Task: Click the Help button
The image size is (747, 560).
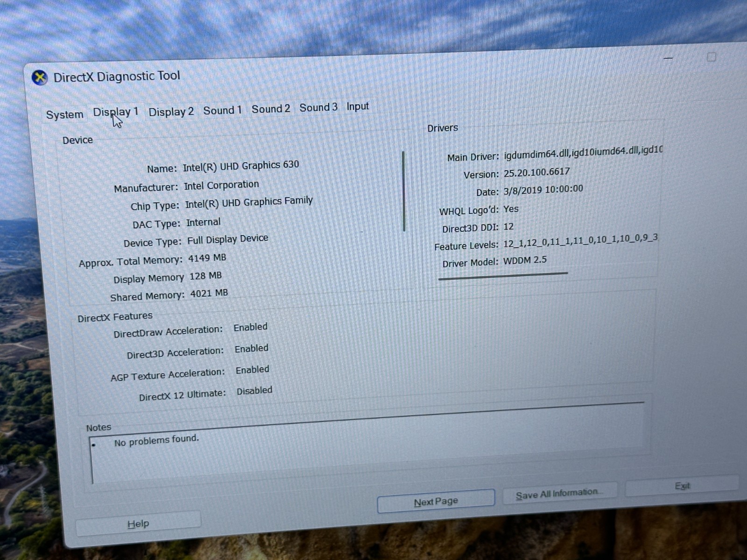Action: pyautogui.click(x=138, y=524)
